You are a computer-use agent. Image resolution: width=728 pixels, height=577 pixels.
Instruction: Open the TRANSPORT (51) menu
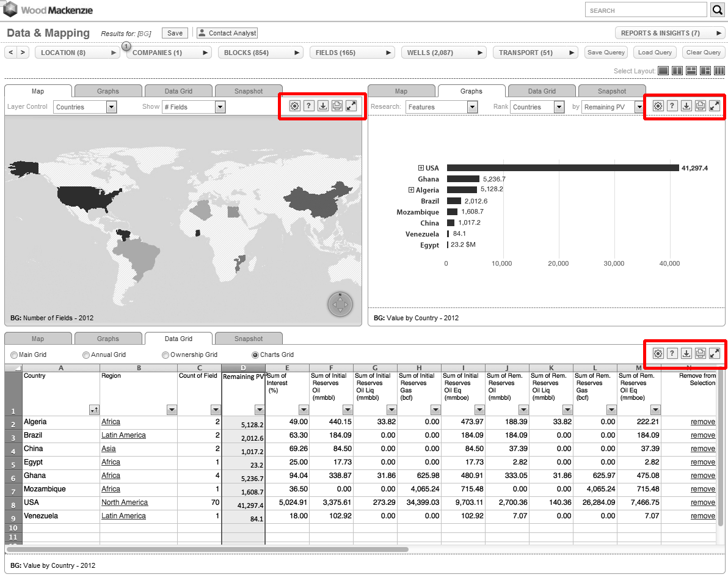(x=536, y=53)
